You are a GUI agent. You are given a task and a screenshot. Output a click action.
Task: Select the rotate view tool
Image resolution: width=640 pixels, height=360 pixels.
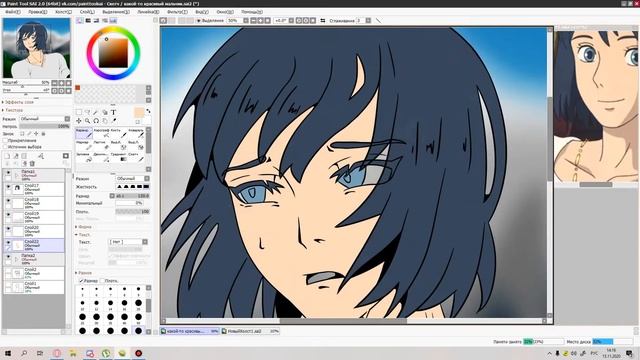[96, 121]
